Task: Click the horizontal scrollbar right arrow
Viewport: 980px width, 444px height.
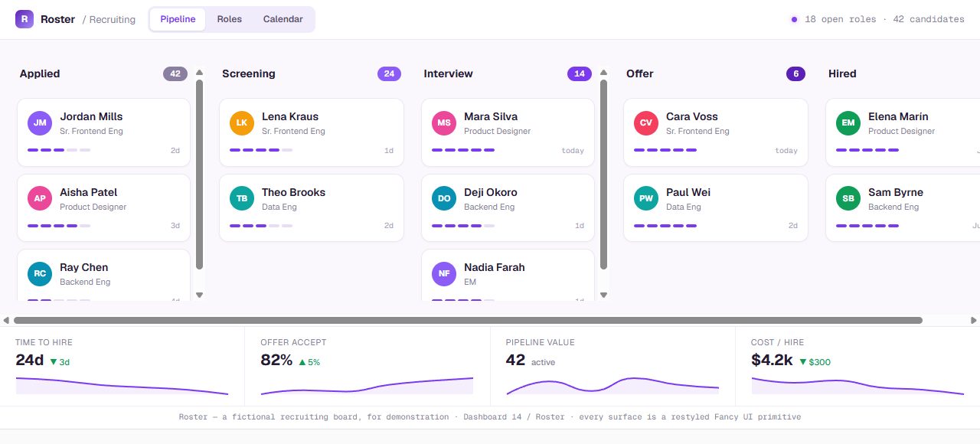Action: [974, 320]
